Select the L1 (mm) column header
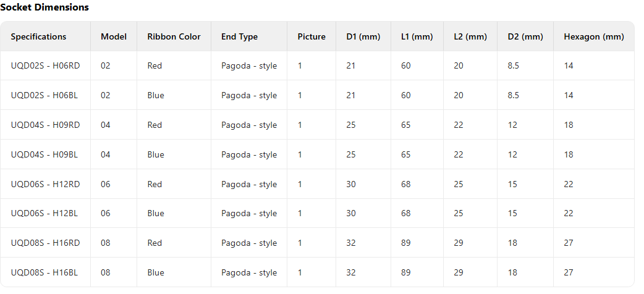The width and height of the screenshot is (644, 294). click(417, 36)
